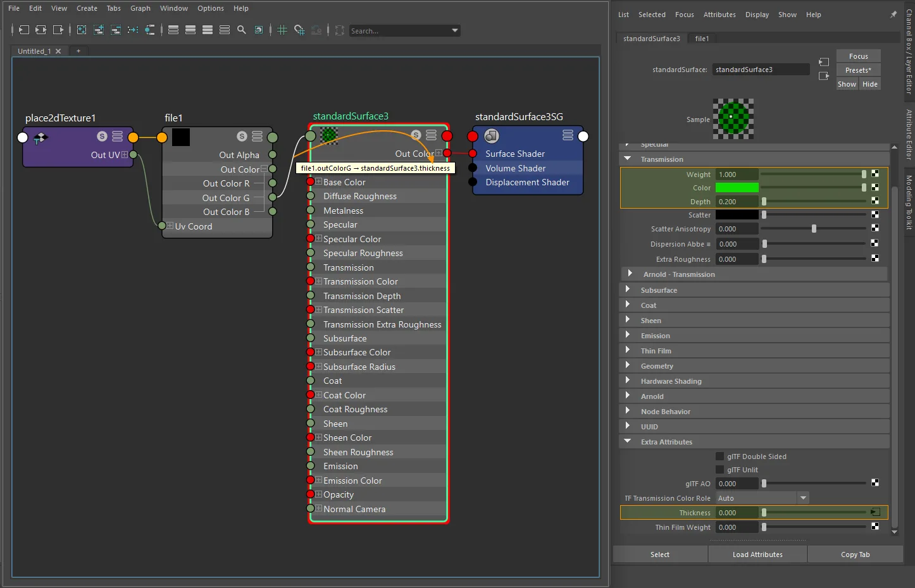Click the Focus button
The image size is (915, 588).
point(858,56)
